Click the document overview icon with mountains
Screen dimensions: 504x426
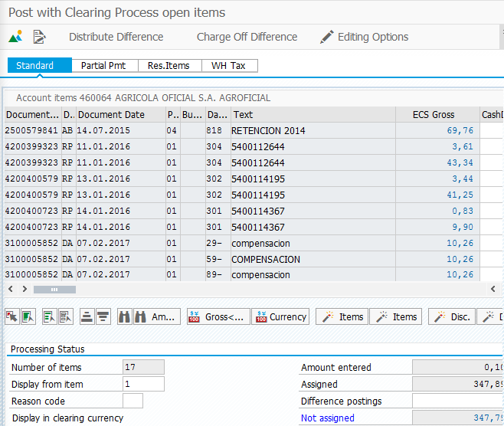pyautogui.click(x=16, y=37)
